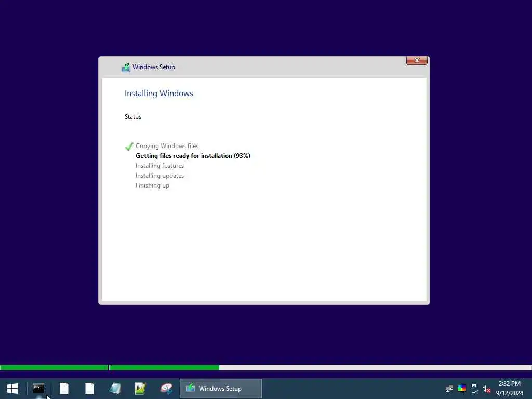This screenshot has height=399, width=532.
Task: Open the clock showing 2:32 PM
Action: point(509,389)
